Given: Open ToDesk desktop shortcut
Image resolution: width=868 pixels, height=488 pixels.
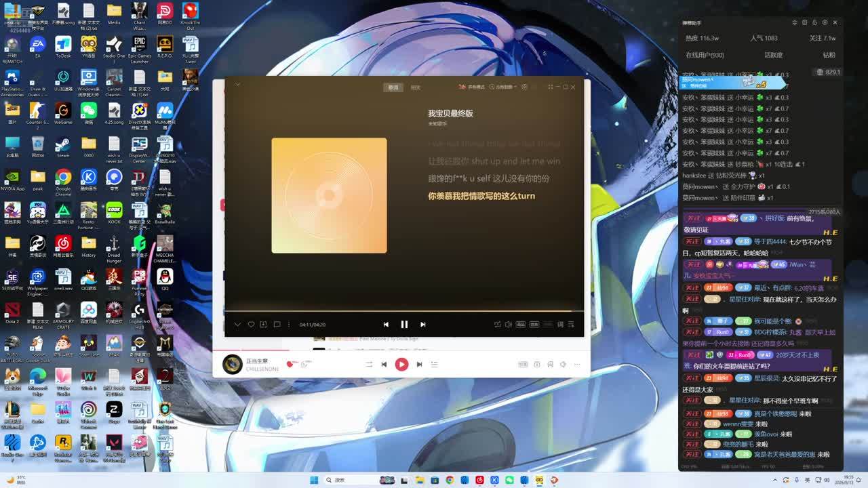Looking at the screenshot, I should 63,47.
